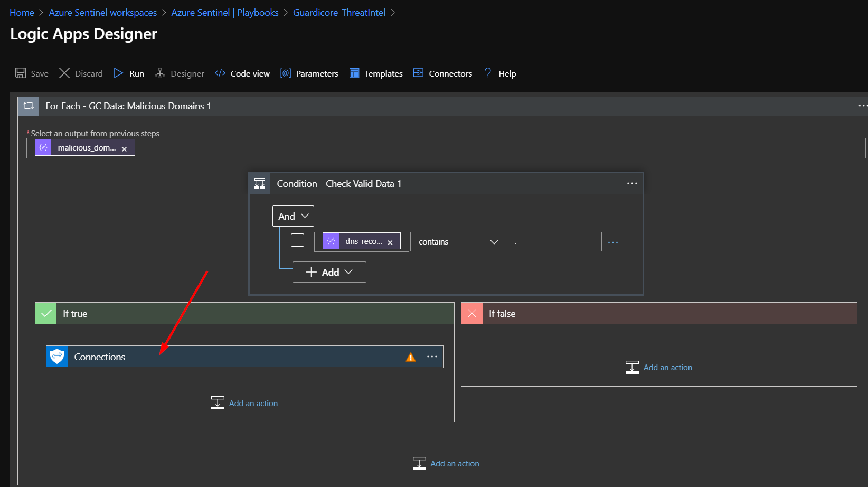
Task: Remove the dns_reco... token
Action: point(390,242)
